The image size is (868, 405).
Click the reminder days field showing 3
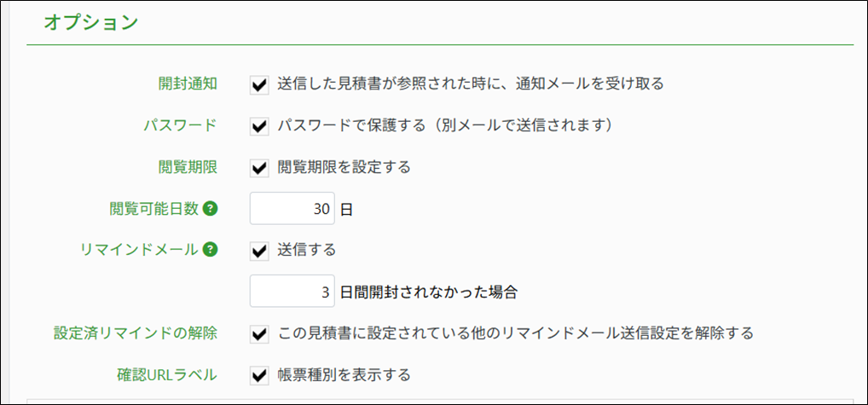(x=292, y=292)
